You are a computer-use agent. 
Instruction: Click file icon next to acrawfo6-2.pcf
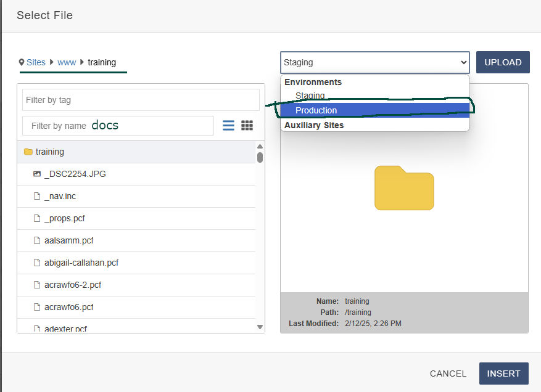pos(37,285)
